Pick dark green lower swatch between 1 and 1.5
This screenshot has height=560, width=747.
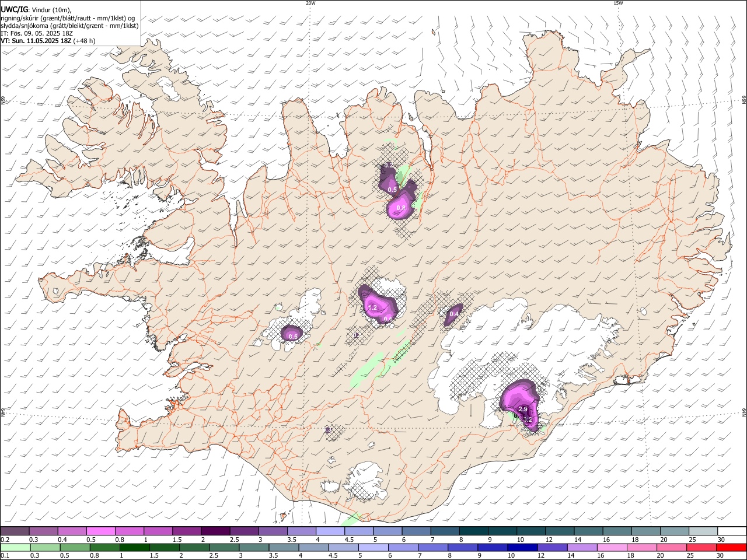135,548
